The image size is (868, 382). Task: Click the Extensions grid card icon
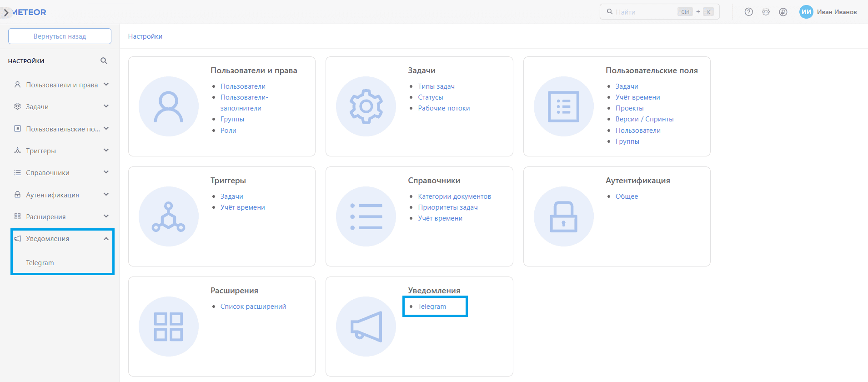pos(169,327)
